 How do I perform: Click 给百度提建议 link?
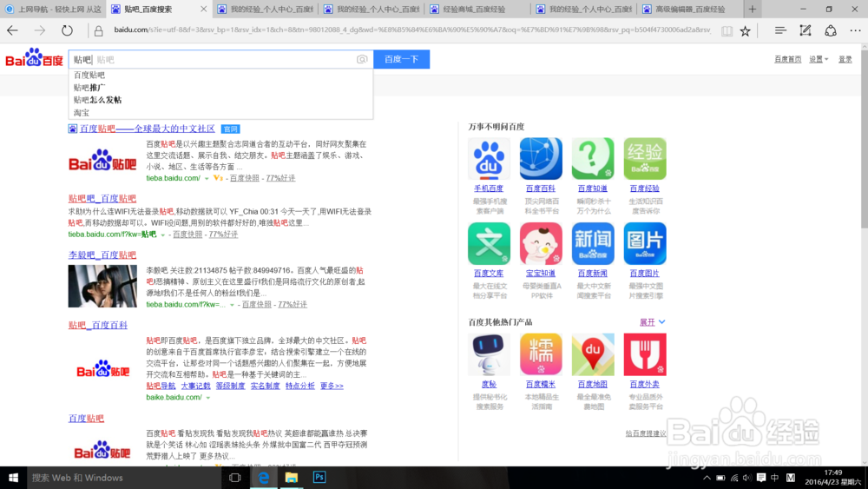[646, 433]
